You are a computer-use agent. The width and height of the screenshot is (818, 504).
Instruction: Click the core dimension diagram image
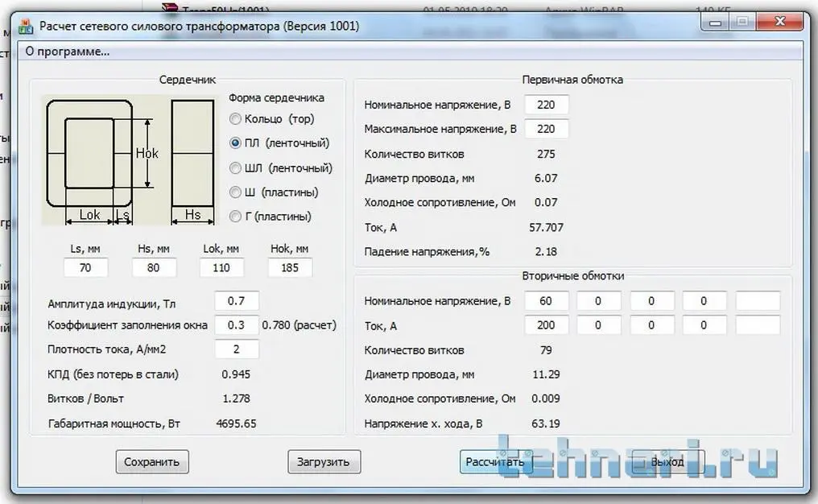[129, 160]
